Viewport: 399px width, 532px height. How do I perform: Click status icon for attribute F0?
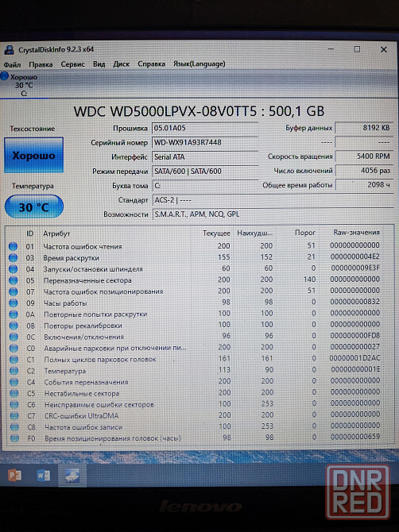14,438
